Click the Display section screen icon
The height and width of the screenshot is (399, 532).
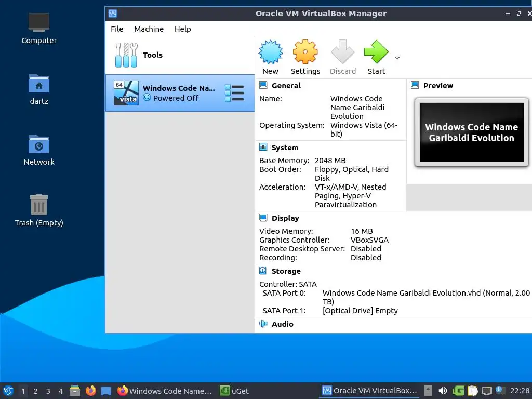click(263, 218)
